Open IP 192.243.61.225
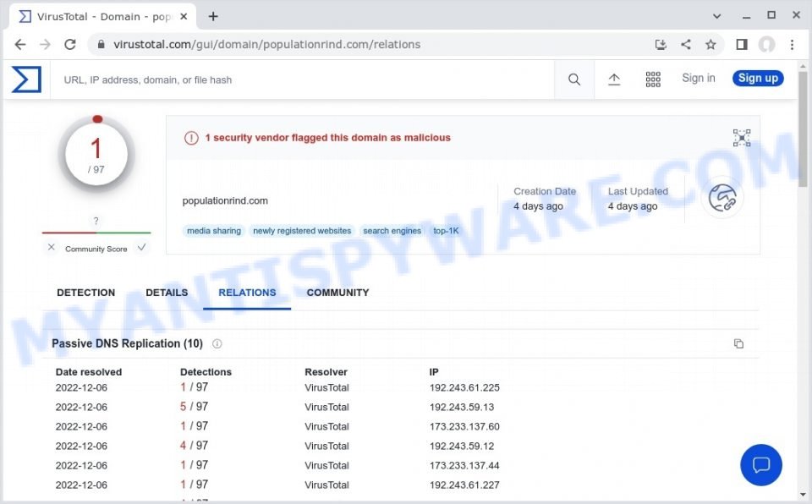Viewport: 812px width, 504px height. [x=464, y=387]
